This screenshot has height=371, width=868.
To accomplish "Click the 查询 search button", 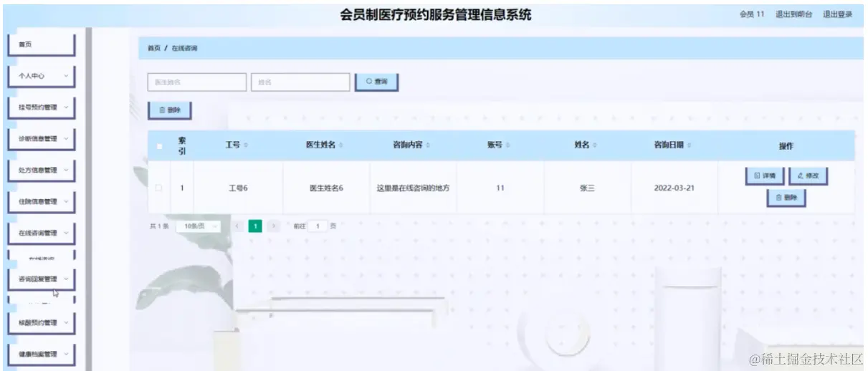I will point(376,82).
